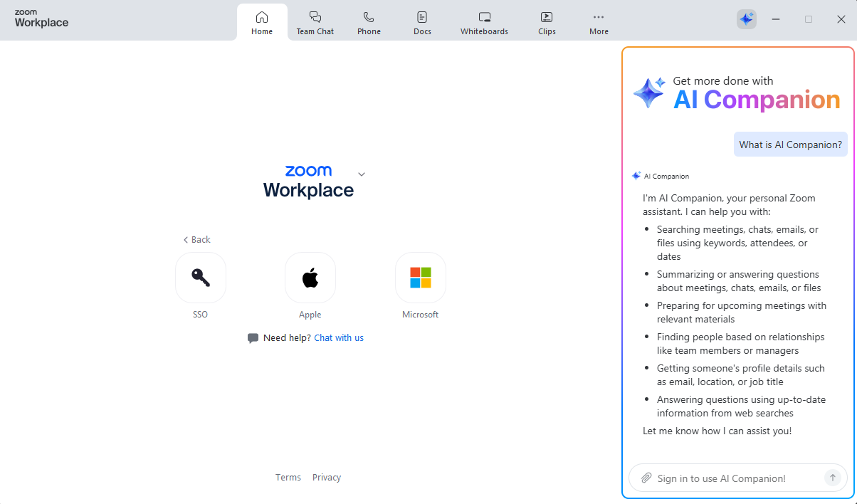
Task: View the Terms page
Action: (x=288, y=477)
